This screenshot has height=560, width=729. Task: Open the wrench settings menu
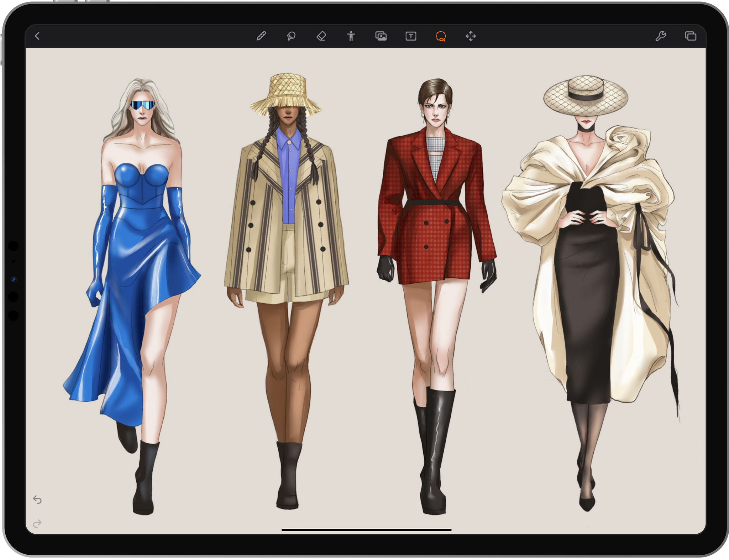coord(661,37)
